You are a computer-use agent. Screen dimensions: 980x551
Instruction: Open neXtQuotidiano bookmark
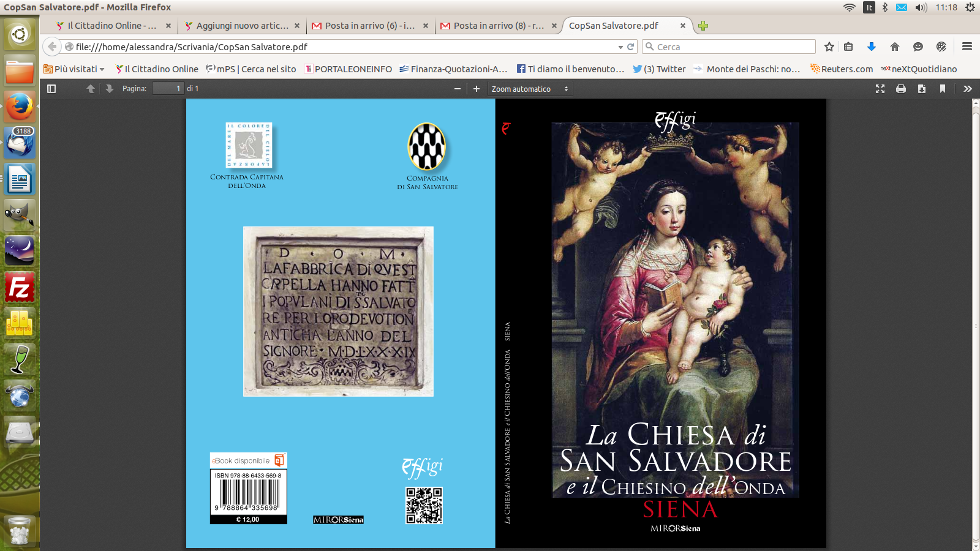click(919, 69)
